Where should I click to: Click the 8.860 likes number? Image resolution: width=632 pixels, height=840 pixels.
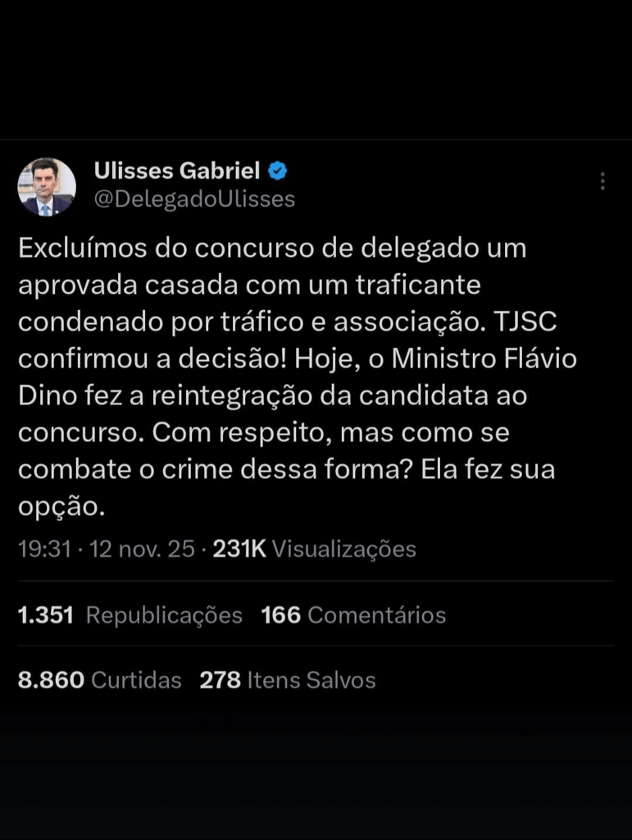point(51,679)
